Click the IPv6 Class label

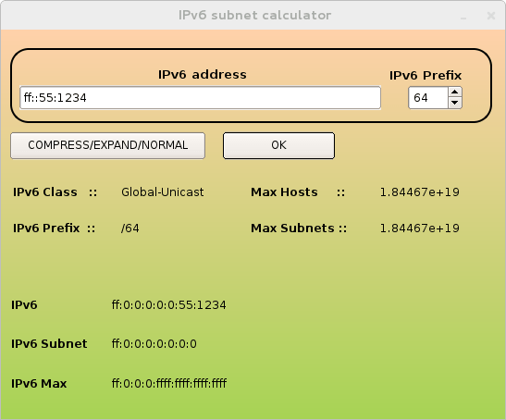click(45, 192)
